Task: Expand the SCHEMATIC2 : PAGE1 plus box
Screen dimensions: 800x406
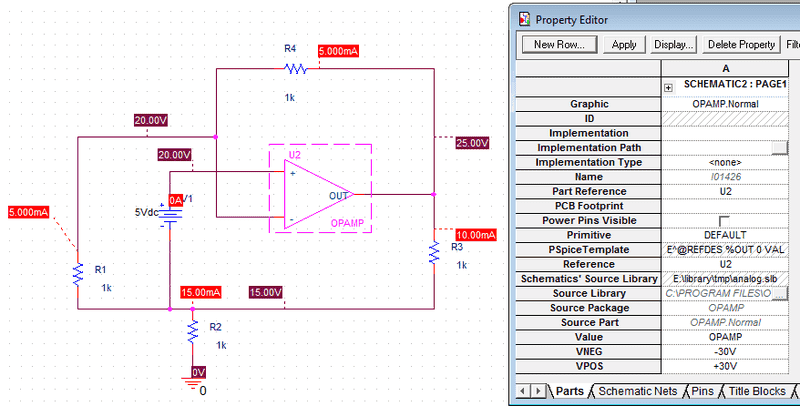Action: point(668,89)
